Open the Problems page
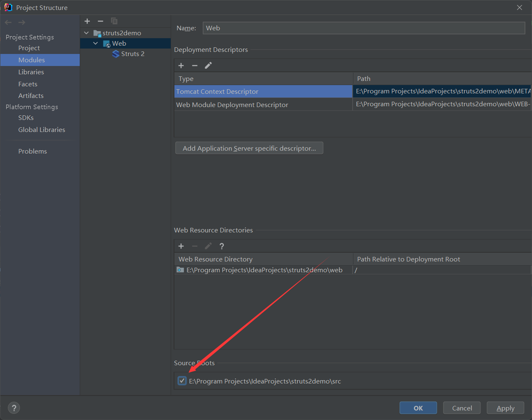Image resolution: width=532 pixels, height=420 pixels. [32, 151]
